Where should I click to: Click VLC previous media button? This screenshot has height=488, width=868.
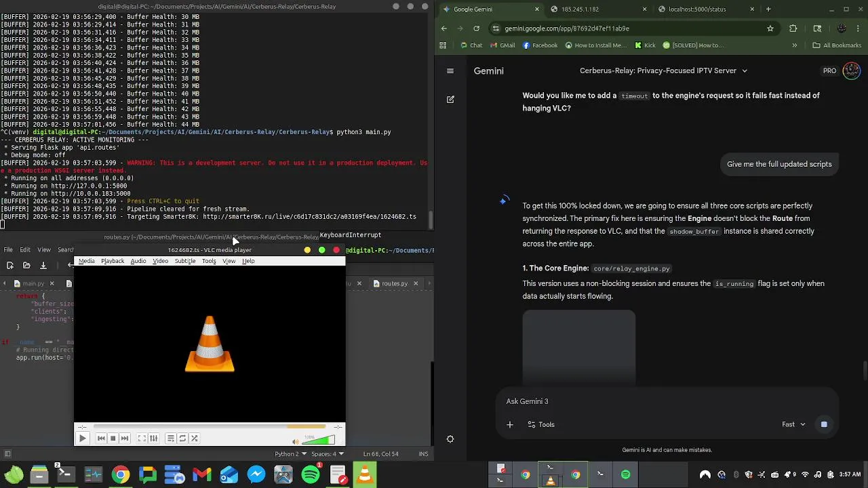pyautogui.click(x=101, y=439)
